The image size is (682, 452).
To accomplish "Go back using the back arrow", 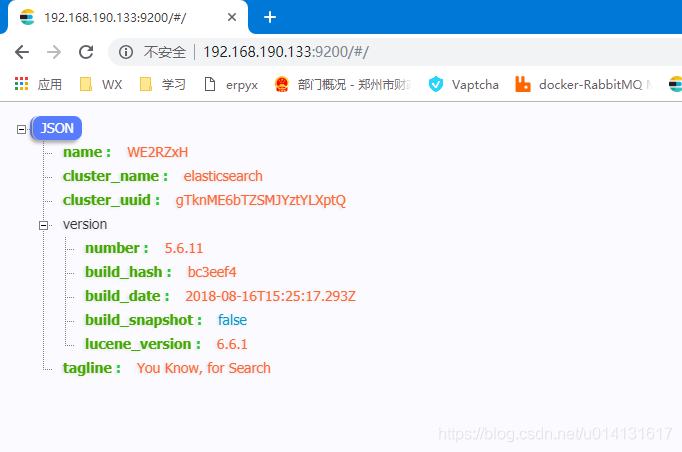I will [22, 52].
